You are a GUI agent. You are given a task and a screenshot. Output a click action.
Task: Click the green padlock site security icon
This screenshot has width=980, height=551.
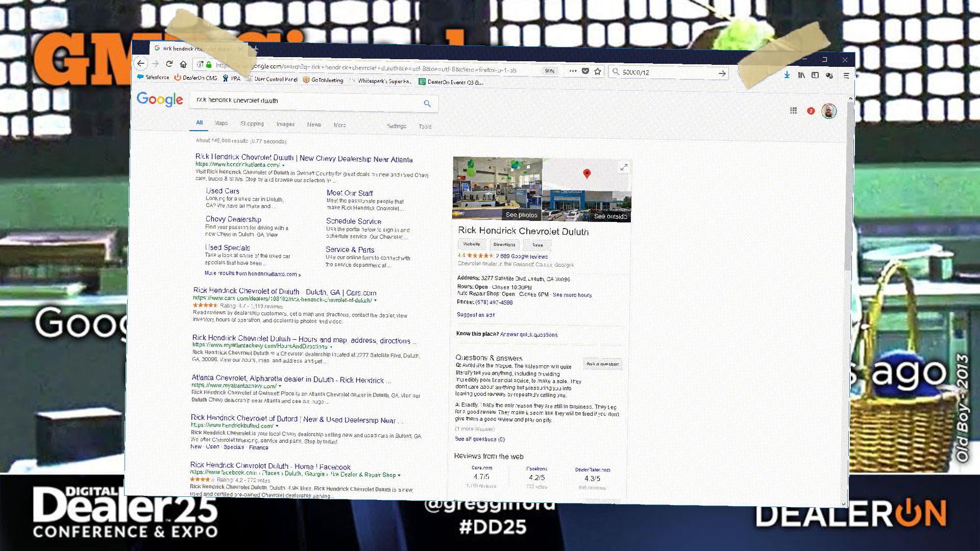click(x=209, y=65)
